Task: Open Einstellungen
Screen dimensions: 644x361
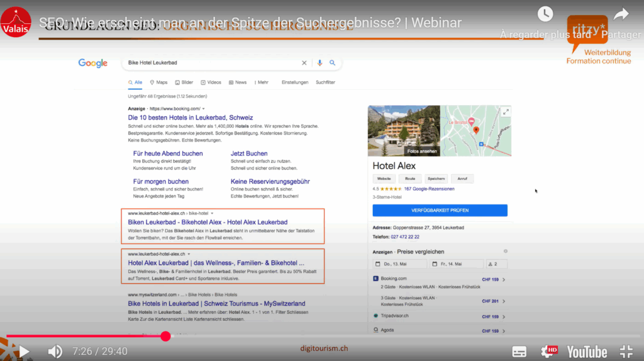Action: pos(295,82)
